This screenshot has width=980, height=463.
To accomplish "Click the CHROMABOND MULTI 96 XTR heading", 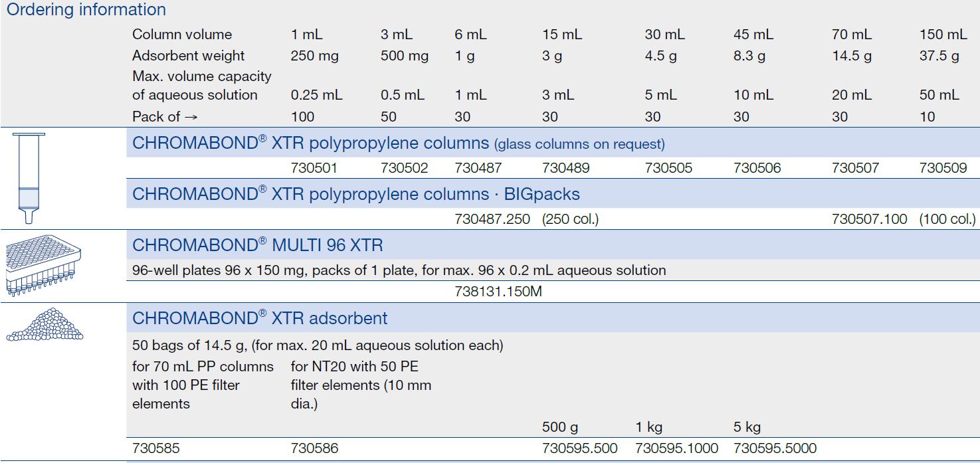I will (x=258, y=245).
